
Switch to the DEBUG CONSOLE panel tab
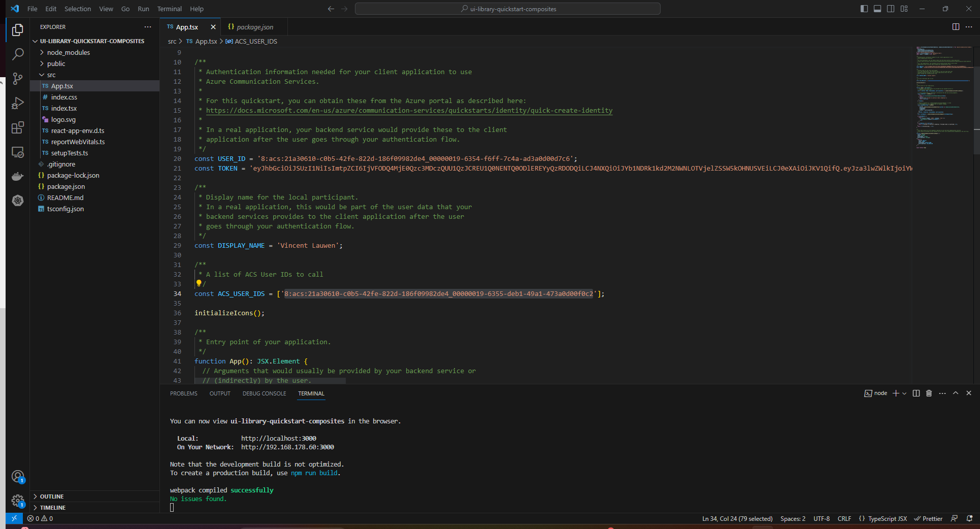coord(264,393)
